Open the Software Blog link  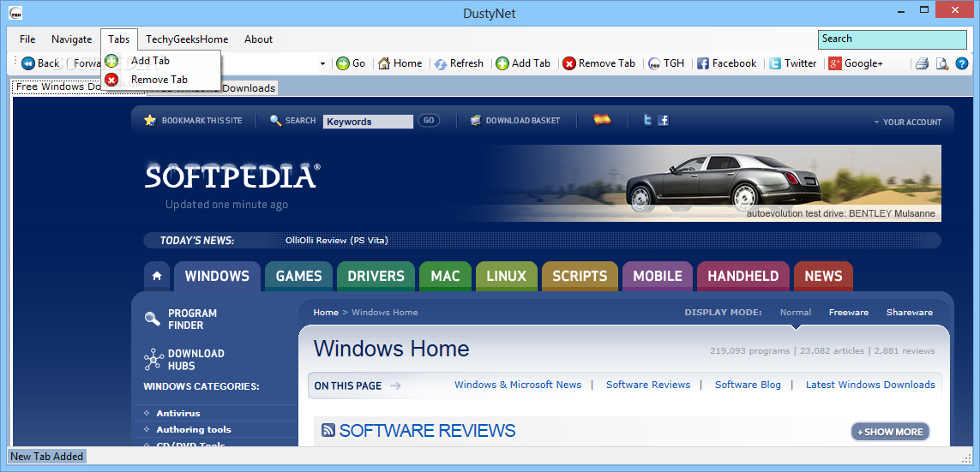tap(749, 385)
